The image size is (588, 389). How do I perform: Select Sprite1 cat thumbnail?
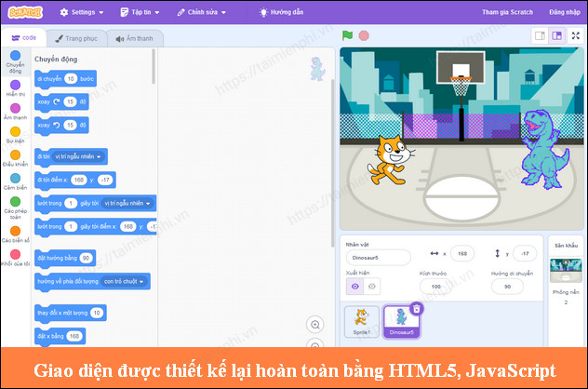pos(362,321)
